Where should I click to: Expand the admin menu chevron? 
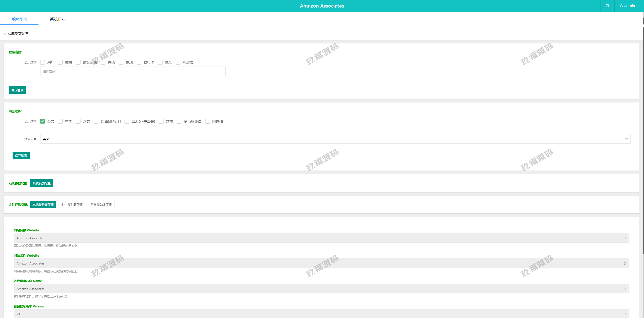click(638, 6)
